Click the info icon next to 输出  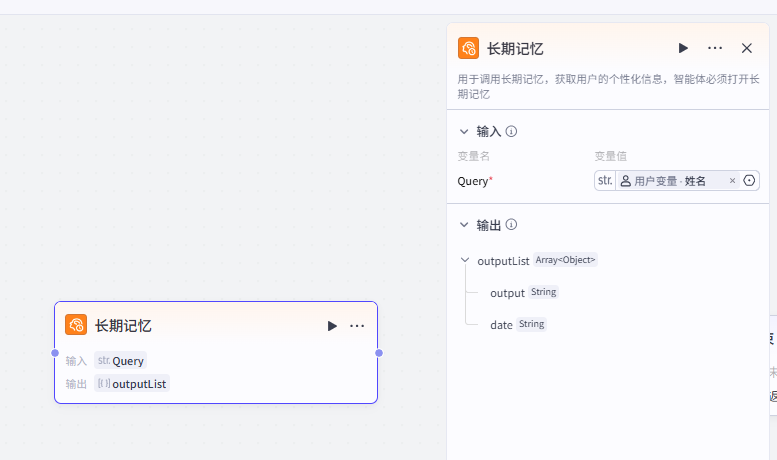tap(511, 225)
